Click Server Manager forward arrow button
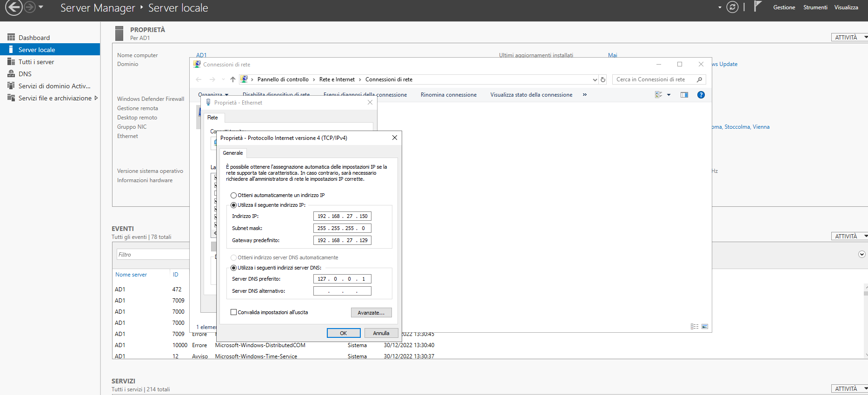Screen dimensions: 868x395 (30, 7)
